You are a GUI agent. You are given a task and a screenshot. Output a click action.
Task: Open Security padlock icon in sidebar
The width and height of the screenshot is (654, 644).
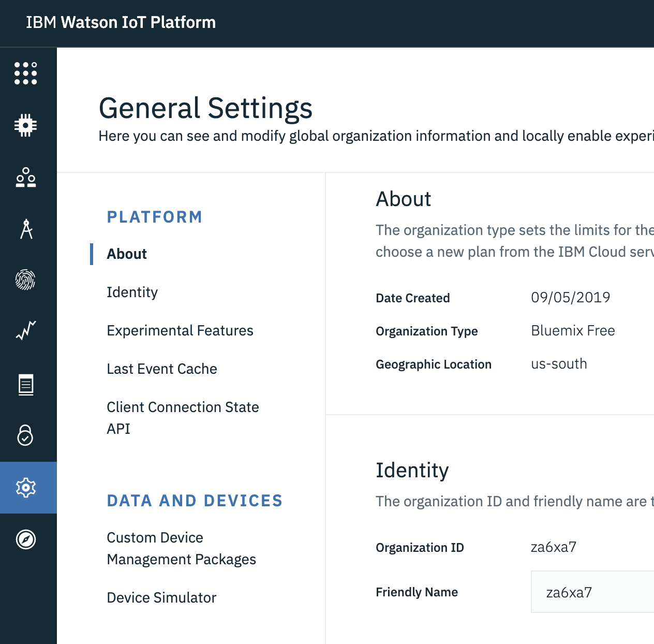(x=26, y=435)
